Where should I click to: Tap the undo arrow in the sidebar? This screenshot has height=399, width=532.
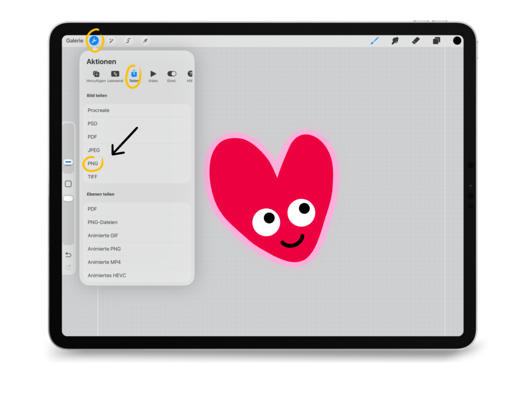68,255
